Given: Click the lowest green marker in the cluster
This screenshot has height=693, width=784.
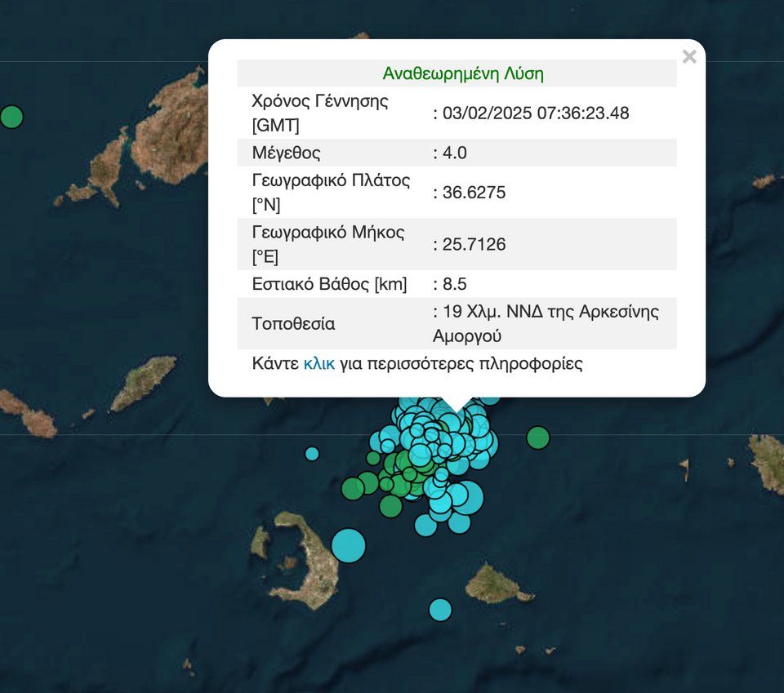Looking at the screenshot, I should pyautogui.click(x=390, y=507).
